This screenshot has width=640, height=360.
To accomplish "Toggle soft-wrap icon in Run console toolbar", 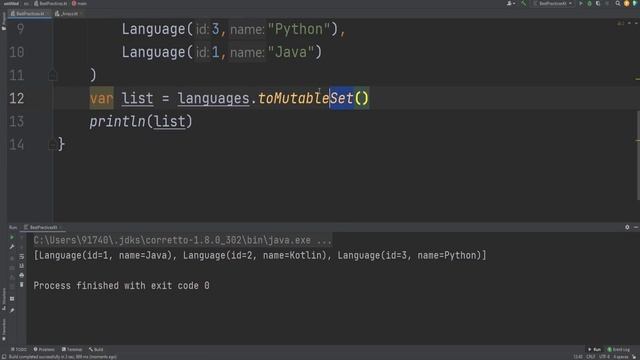I will (x=22, y=256).
